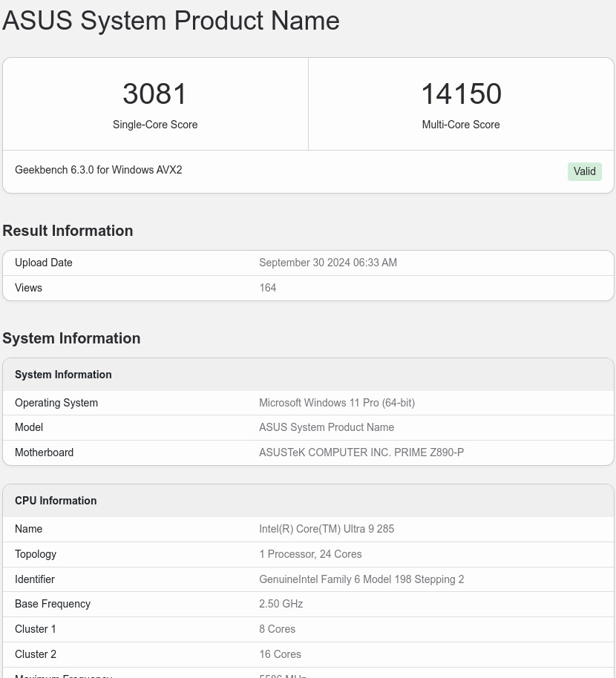Select 1 Processor, 24 Cores value
The width and height of the screenshot is (616, 678).
(x=310, y=554)
